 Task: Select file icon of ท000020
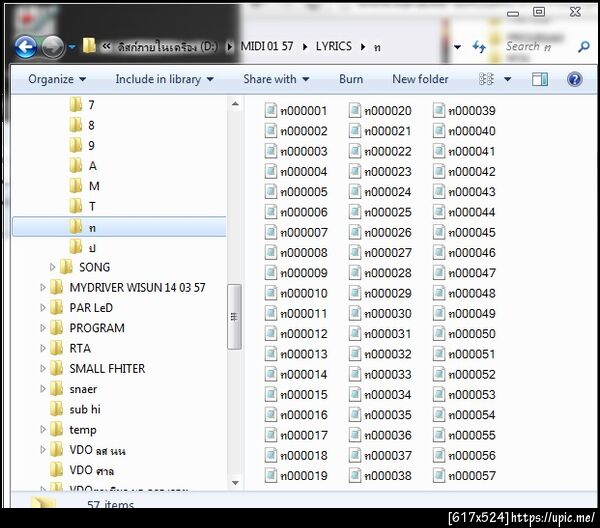(x=355, y=110)
